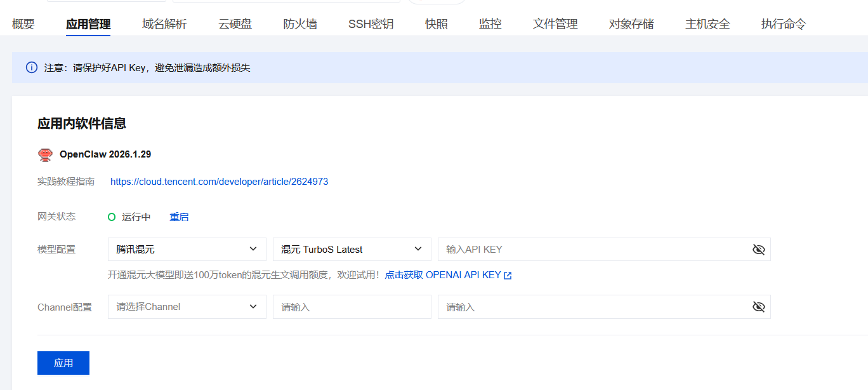The image size is (868, 390).
Task: Open 点击获取 OPENAI API KEY link
Action: [x=443, y=275]
